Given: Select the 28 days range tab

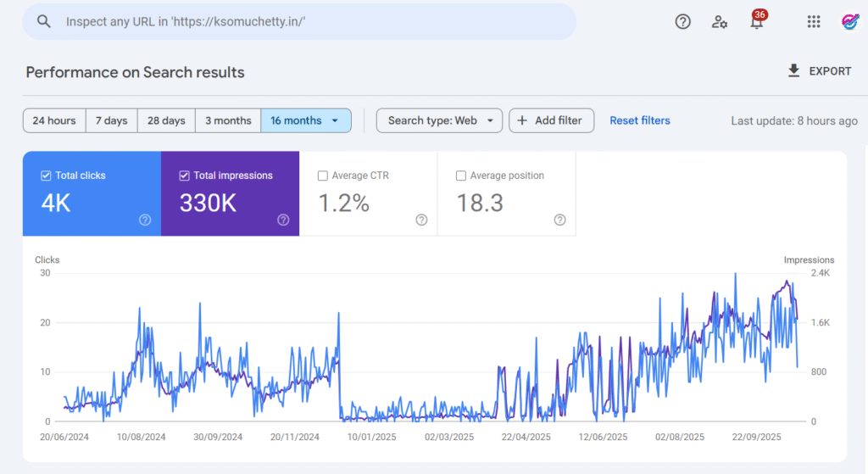Looking at the screenshot, I should [166, 120].
